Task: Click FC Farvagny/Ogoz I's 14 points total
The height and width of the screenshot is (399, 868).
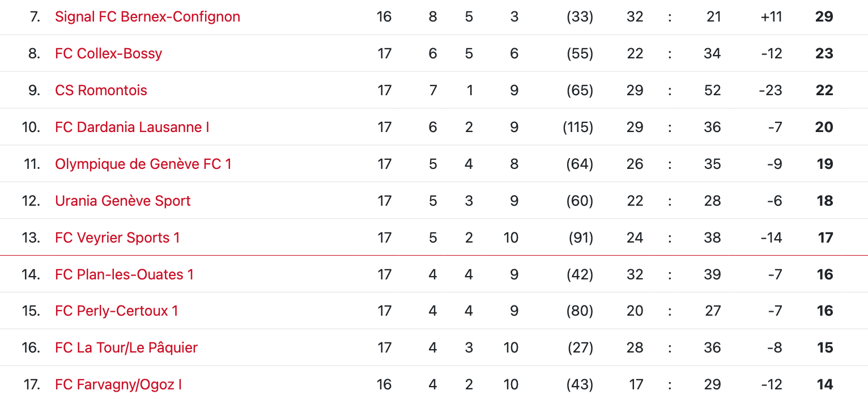Action: 824,384
